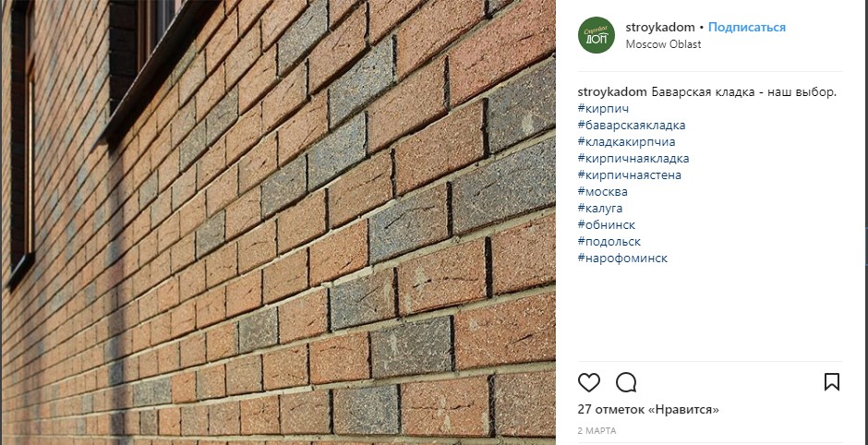Like the post with the heart icon
Viewport: 868px width, 445px height.
[589, 382]
